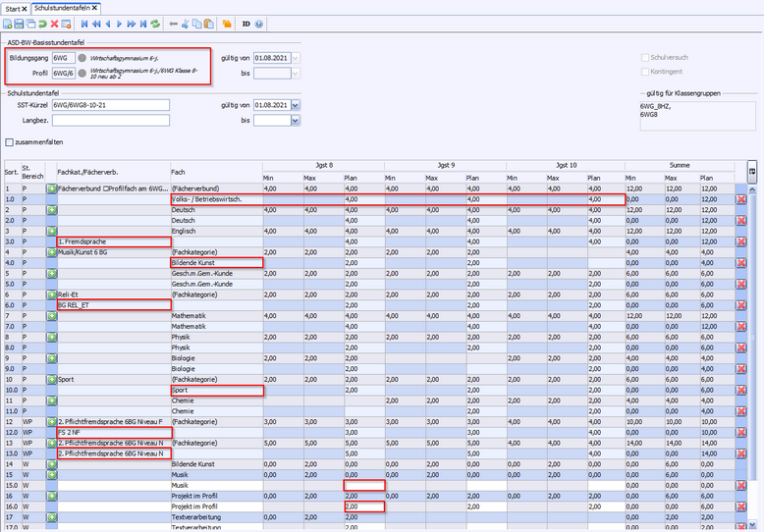Viewport: 764px width, 532px height.
Task: Click the 'Sort.' column header
Action: coord(11,172)
